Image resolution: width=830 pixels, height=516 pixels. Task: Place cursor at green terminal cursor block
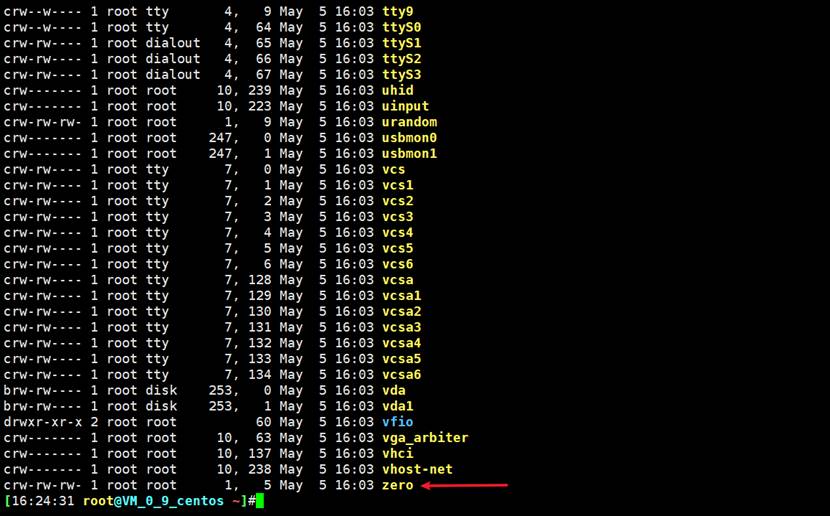coord(259,501)
